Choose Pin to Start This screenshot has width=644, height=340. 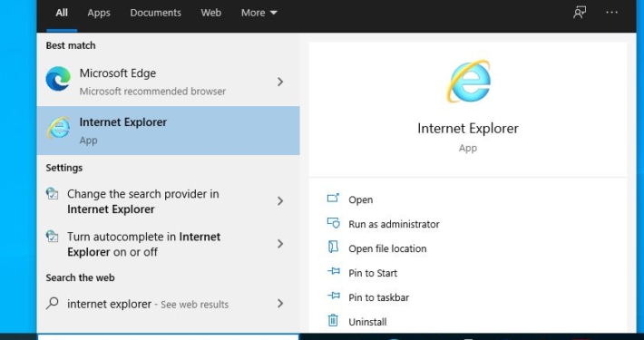tap(373, 273)
